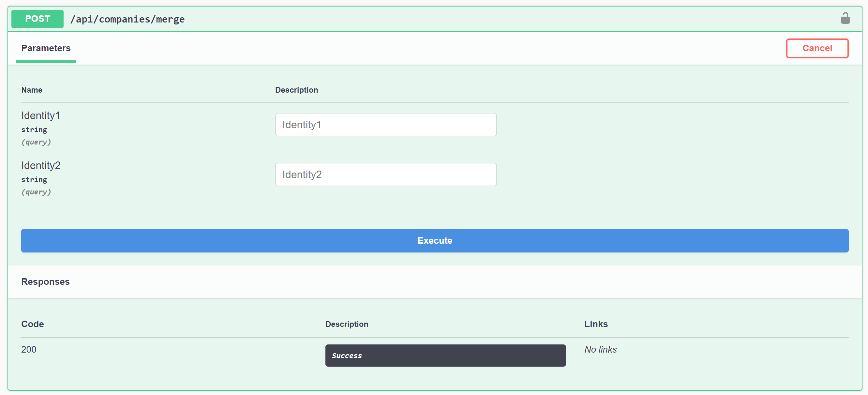The width and height of the screenshot is (868, 395).
Task: Click the (query) label under Identity2
Action: click(36, 192)
